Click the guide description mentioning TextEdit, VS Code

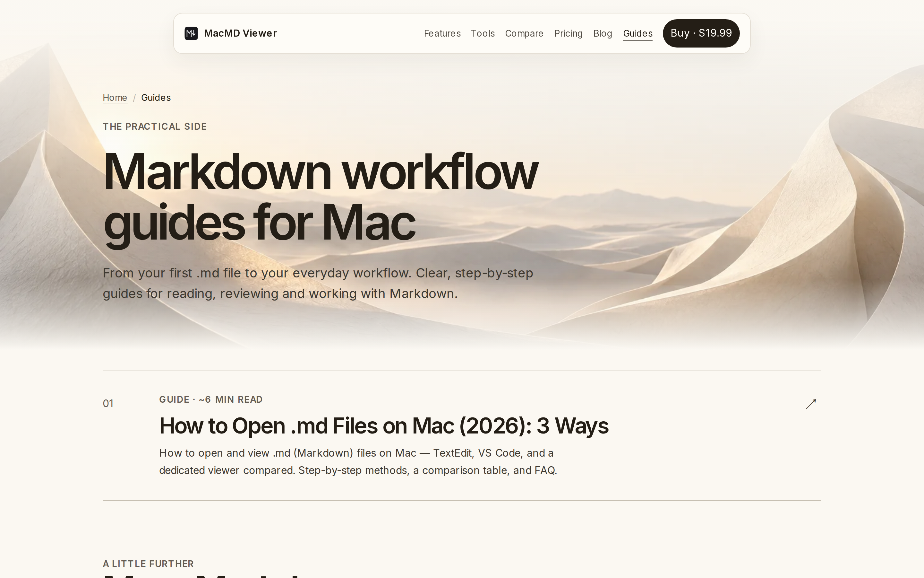click(x=358, y=461)
